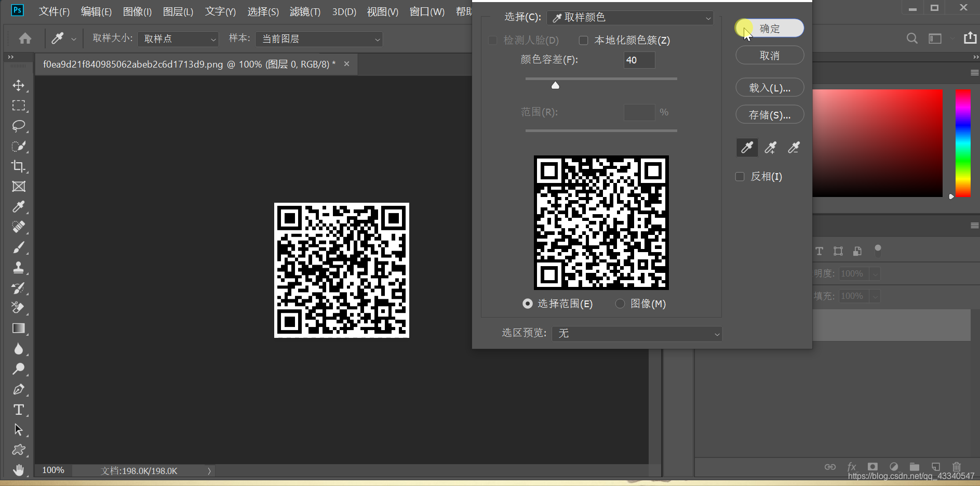This screenshot has height=486, width=980.
Task: Click the QR code preview in dialog
Action: [x=601, y=222]
